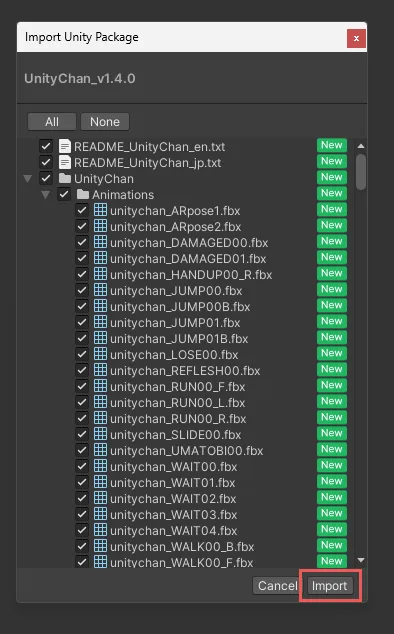
Task: Click the mesh icon of unitychan_RUN00_L.fbx
Action: click(100, 402)
